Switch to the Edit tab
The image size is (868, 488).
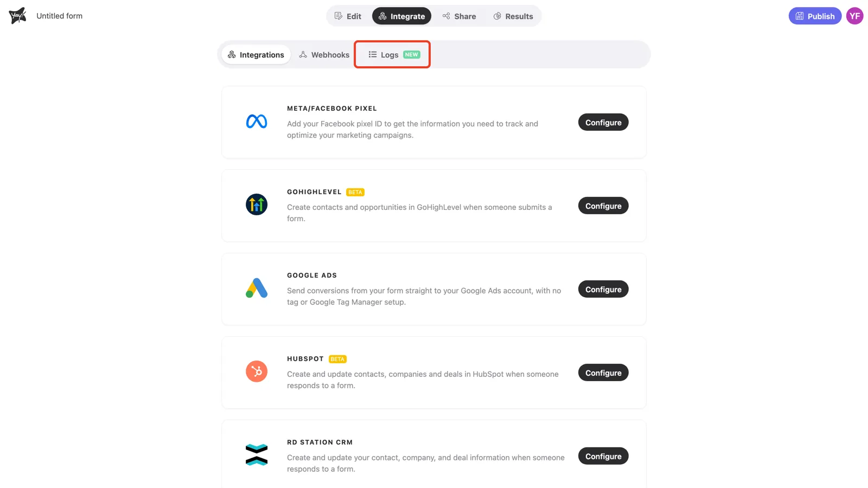348,16
